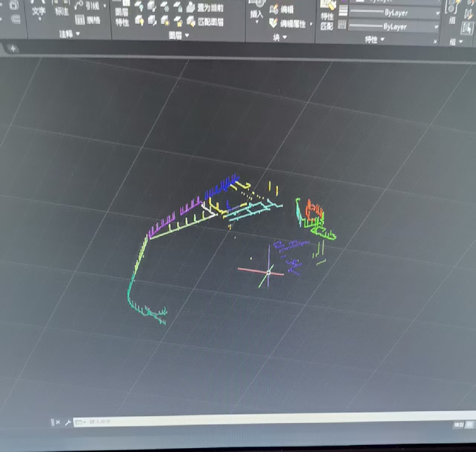
Task: Click the 编辑 block editor icon
Action: click(x=275, y=10)
